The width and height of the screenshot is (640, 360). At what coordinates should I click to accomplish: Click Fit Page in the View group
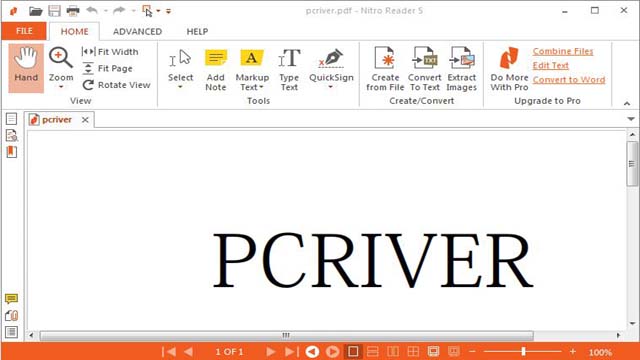pos(107,68)
